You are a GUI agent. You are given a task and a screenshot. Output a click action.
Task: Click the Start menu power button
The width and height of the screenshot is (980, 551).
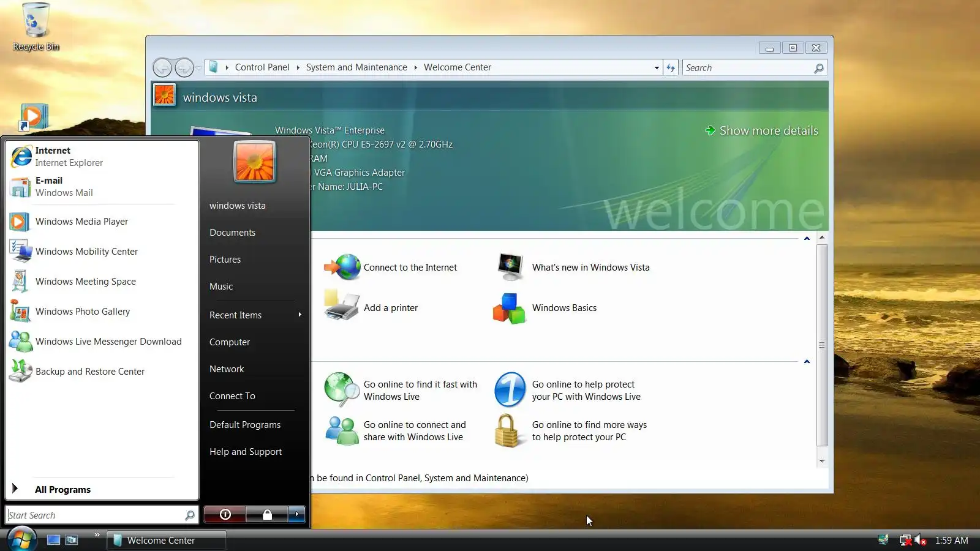(x=225, y=514)
